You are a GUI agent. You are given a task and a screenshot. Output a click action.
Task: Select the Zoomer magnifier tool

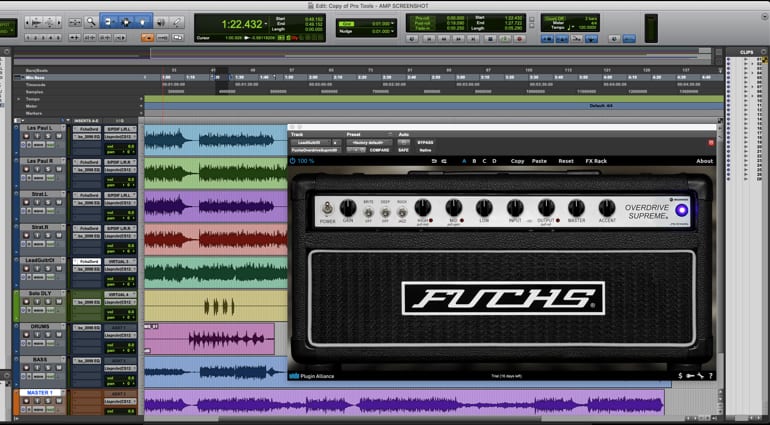[x=91, y=22]
